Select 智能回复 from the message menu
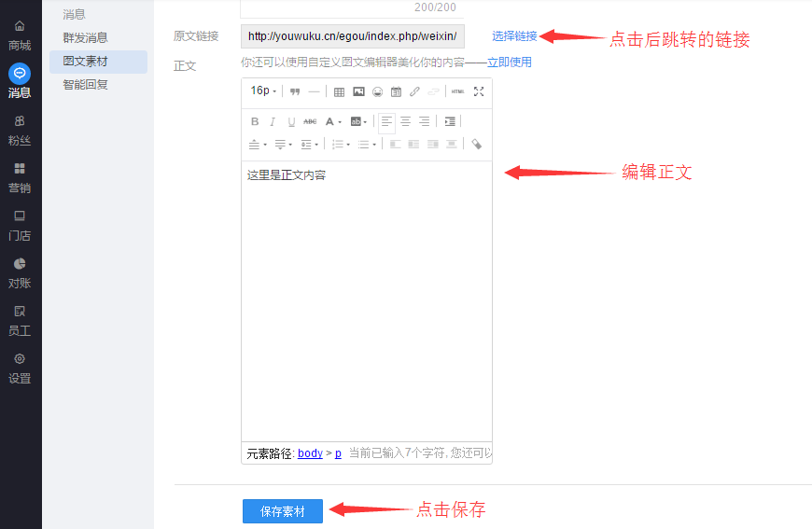This screenshot has height=529, width=812. (85, 85)
